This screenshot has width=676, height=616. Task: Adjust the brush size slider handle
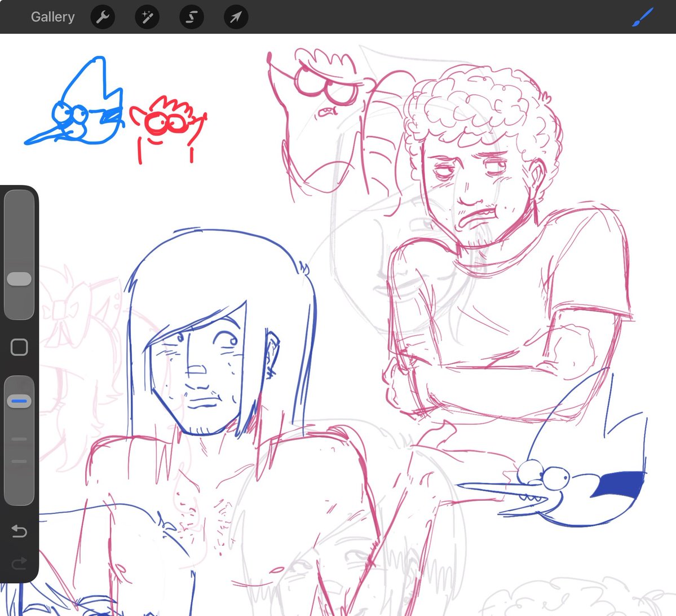point(19,279)
